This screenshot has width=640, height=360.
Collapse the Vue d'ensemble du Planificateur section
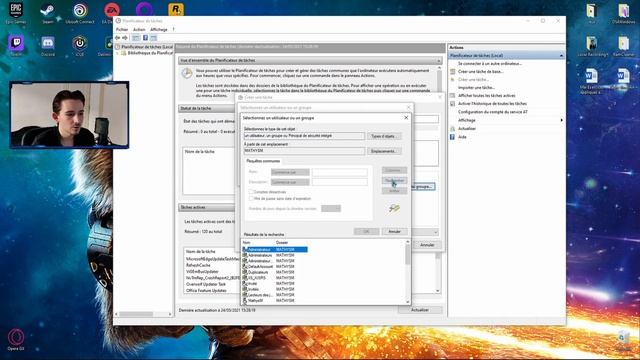439,60
